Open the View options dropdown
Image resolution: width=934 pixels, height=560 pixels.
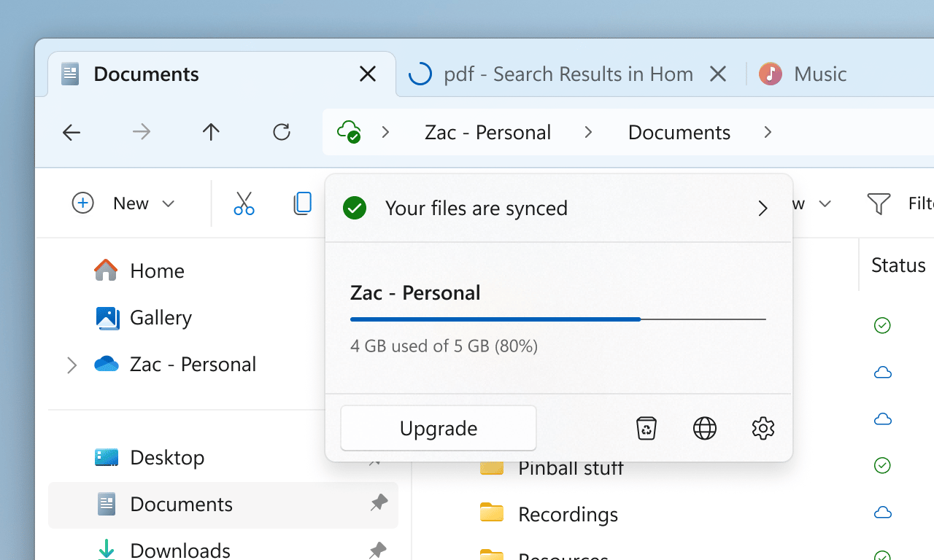tap(824, 205)
